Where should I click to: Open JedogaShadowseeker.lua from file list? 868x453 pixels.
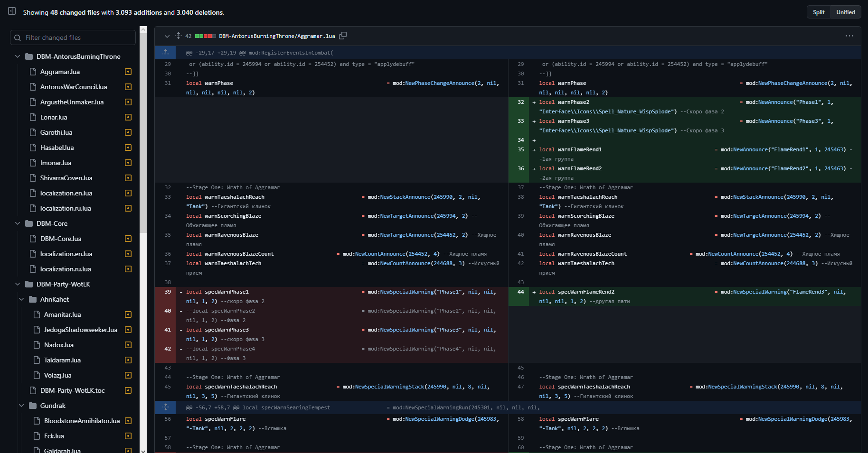80,330
